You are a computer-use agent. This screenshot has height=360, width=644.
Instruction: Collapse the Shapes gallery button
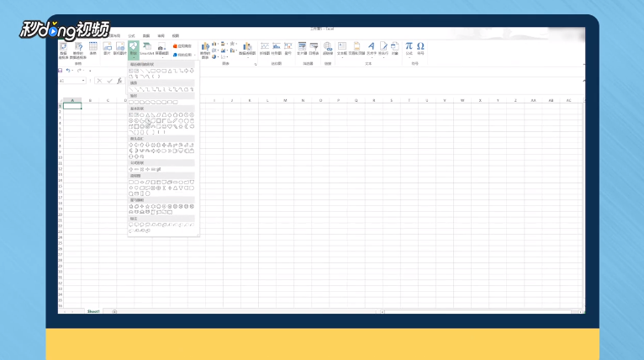134,50
